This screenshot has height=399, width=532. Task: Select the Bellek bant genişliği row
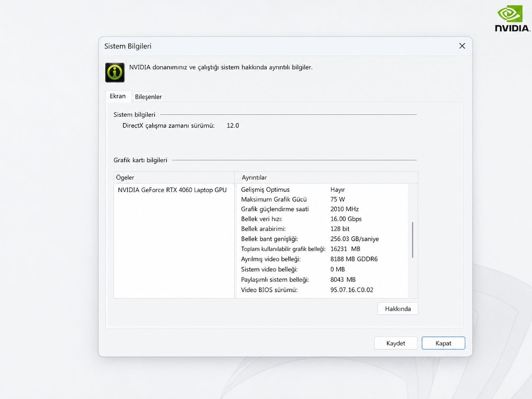322,239
